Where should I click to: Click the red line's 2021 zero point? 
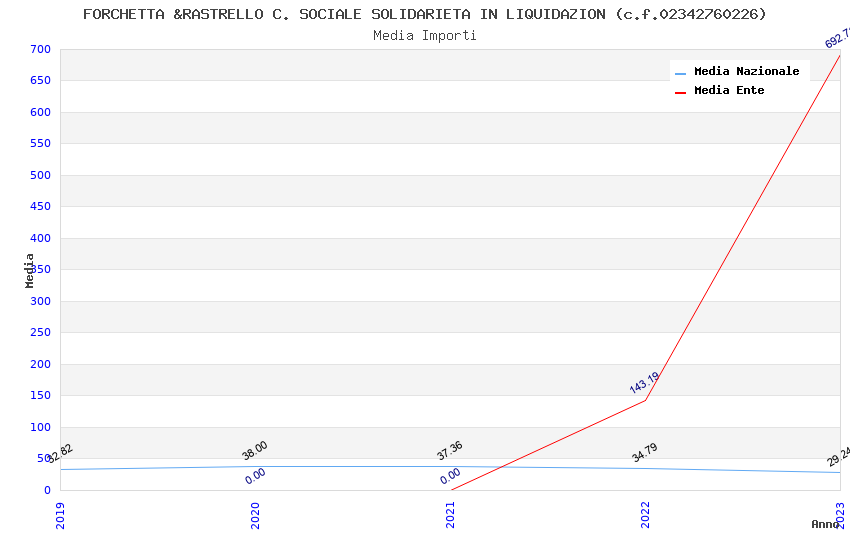click(451, 490)
